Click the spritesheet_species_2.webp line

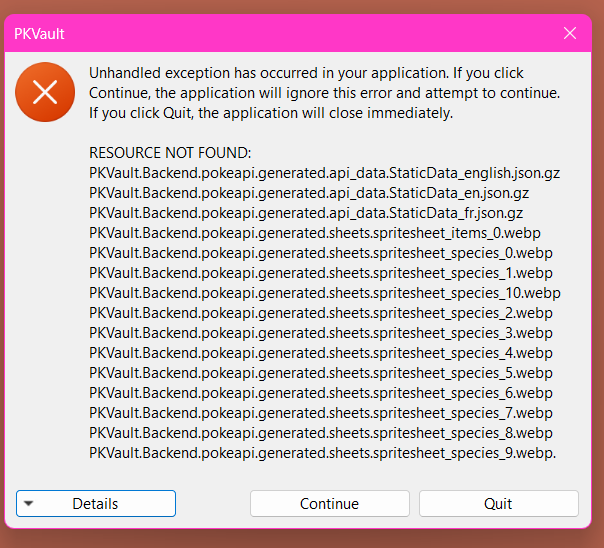[x=321, y=313]
